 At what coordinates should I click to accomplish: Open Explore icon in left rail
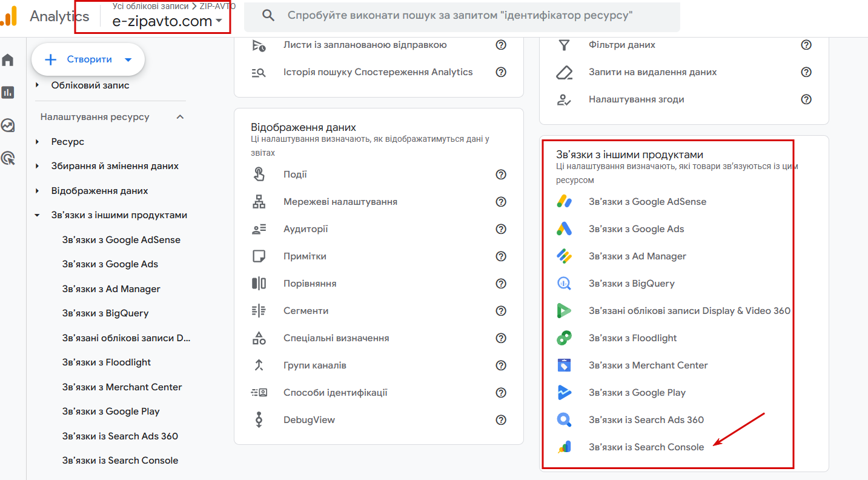coord(8,125)
